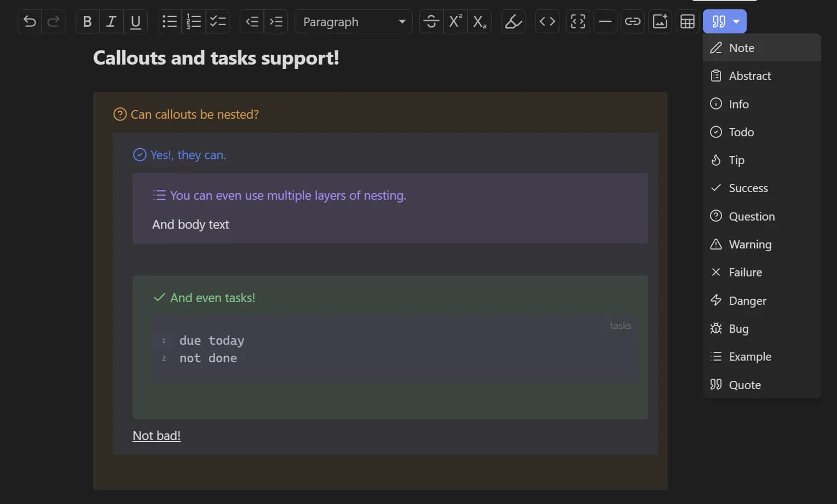
Task: Select Info callout type
Action: [762, 104]
